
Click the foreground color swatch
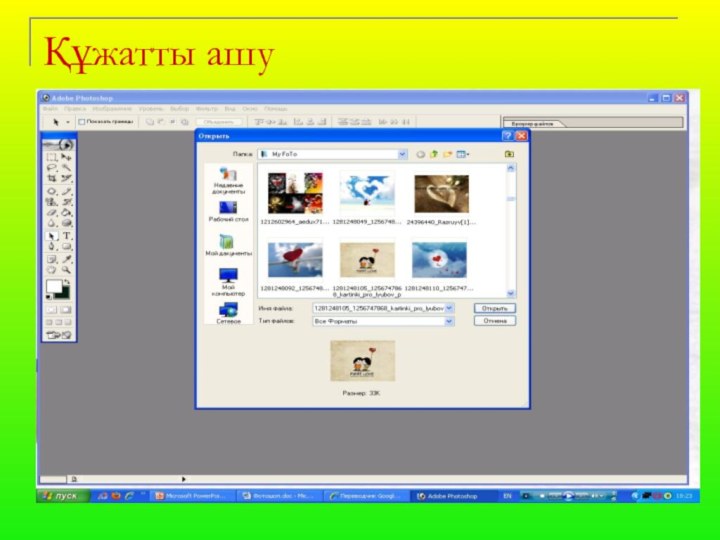[x=53, y=288]
